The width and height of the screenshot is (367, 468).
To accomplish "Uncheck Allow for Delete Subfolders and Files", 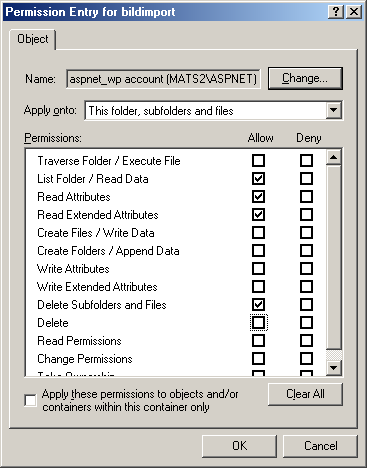I will pos(258,304).
